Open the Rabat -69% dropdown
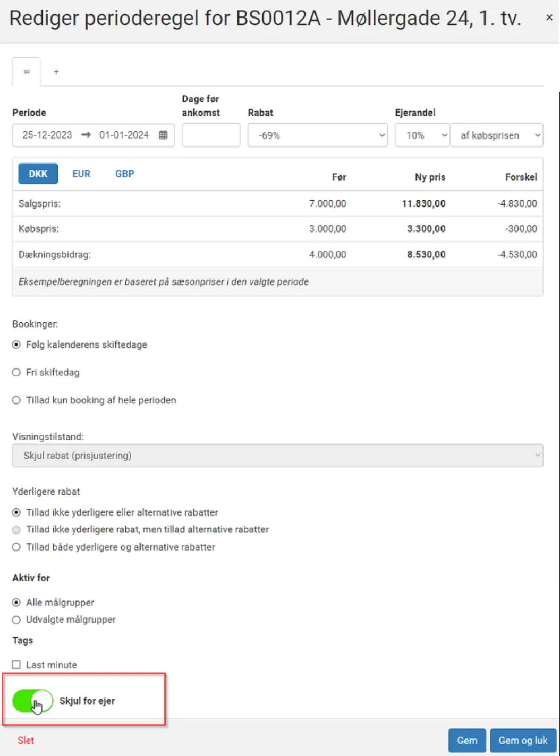The image size is (560, 756). tap(317, 135)
